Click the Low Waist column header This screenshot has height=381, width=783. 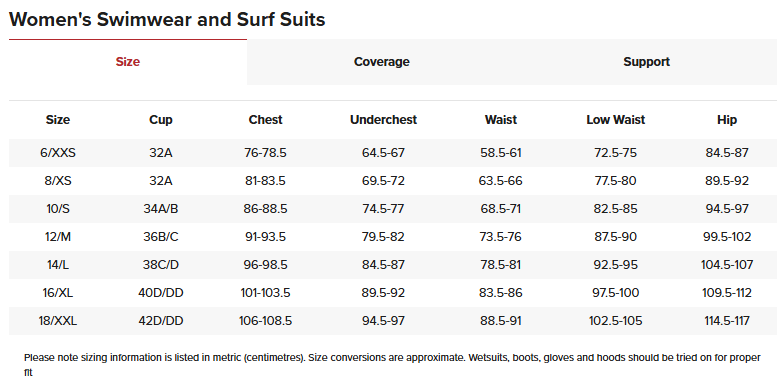click(x=616, y=120)
